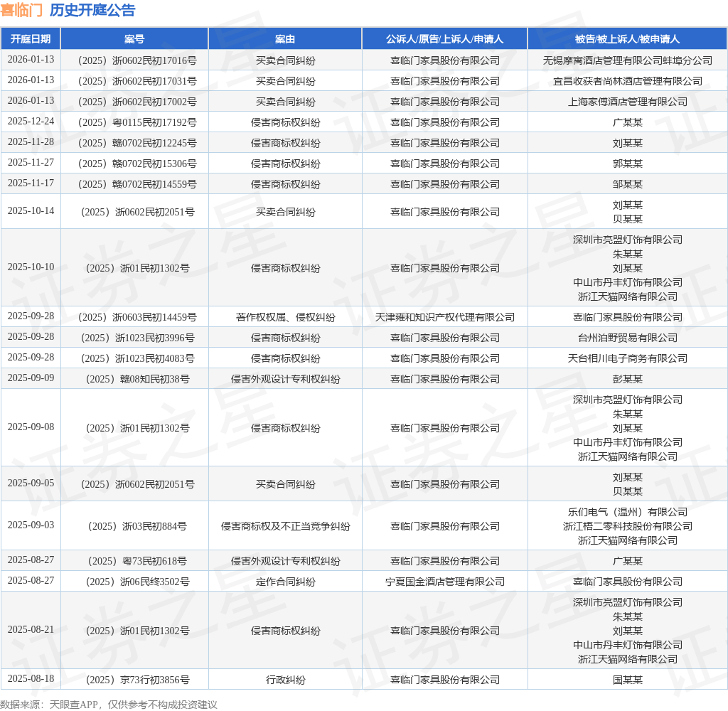Select case number (2025)浙1023民初4083号
The width and height of the screenshot is (728, 711).
tap(137, 358)
